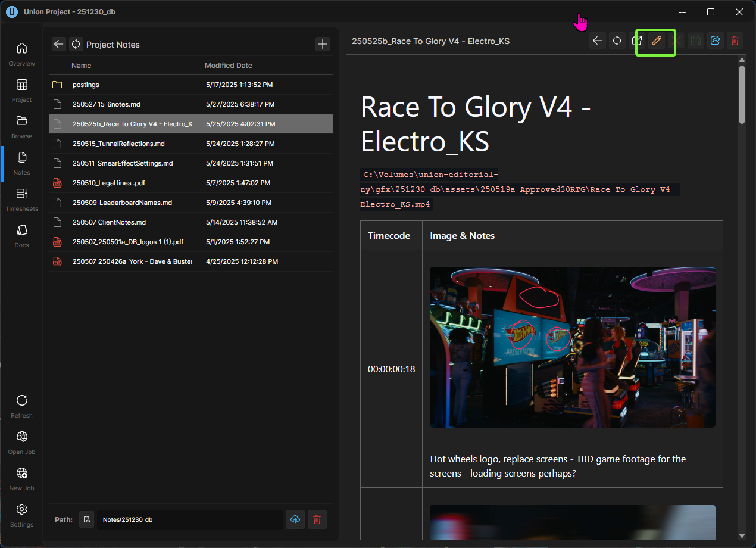Open 250511_SmearEffectSettings.md

click(190, 163)
